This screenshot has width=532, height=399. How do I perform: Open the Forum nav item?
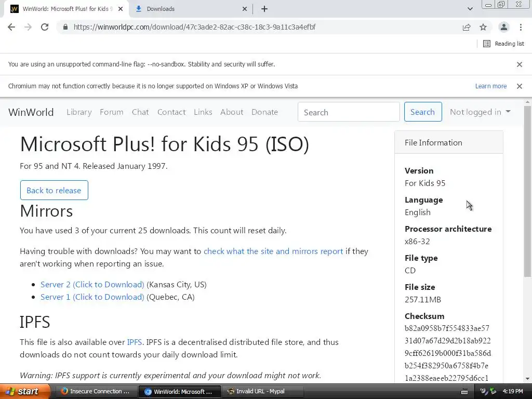(111, 112)
